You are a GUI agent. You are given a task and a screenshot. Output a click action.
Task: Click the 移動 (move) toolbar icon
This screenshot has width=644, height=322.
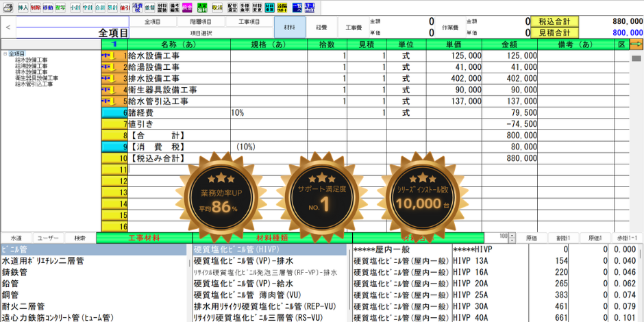[47, 7]
